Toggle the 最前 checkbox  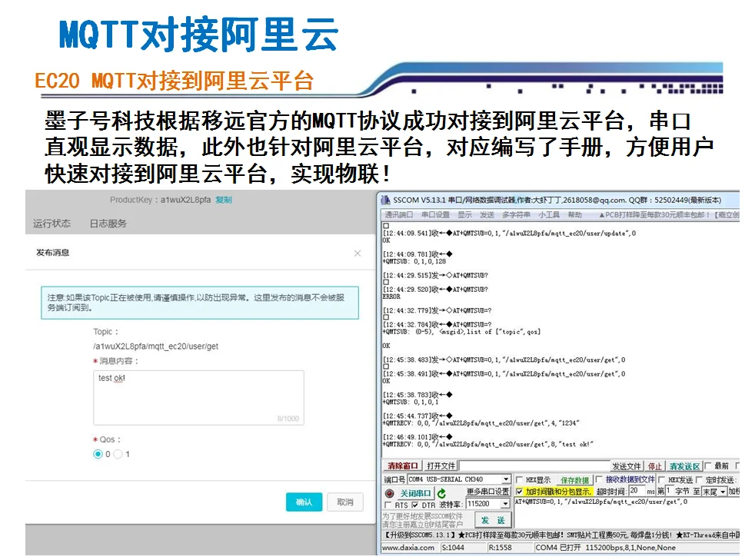point(708,466)
